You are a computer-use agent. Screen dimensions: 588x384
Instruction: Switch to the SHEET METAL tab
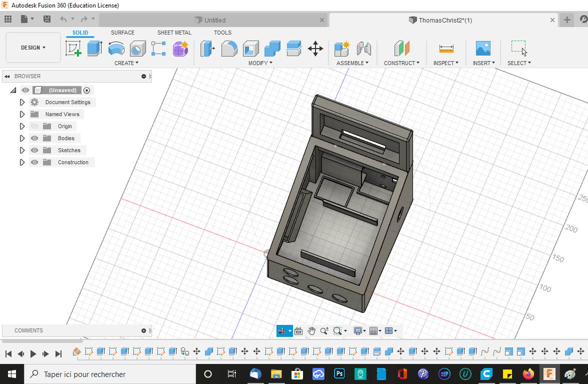(174, 33)
